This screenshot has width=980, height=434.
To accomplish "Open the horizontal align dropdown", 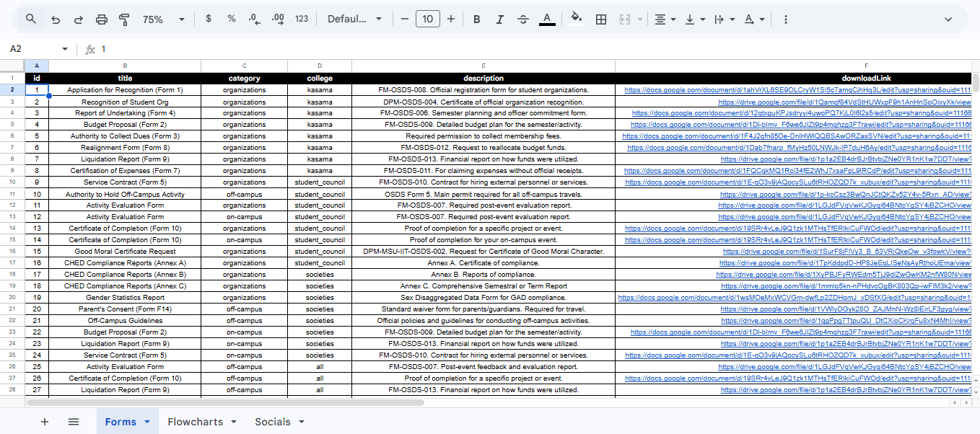I will click(665, 19).
